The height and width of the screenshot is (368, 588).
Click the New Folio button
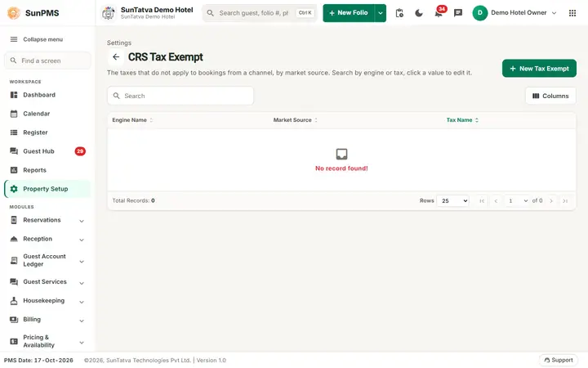[x=349, y=13]
